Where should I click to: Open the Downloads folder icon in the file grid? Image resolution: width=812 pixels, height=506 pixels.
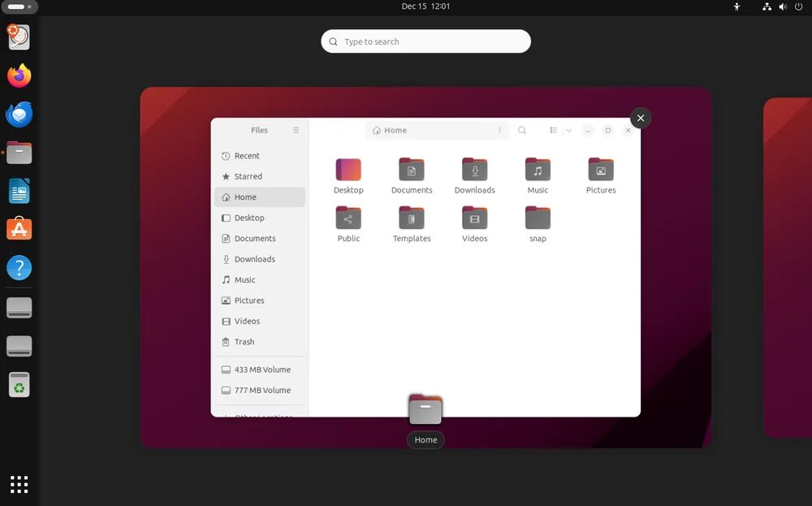click(x=474, y=170)
